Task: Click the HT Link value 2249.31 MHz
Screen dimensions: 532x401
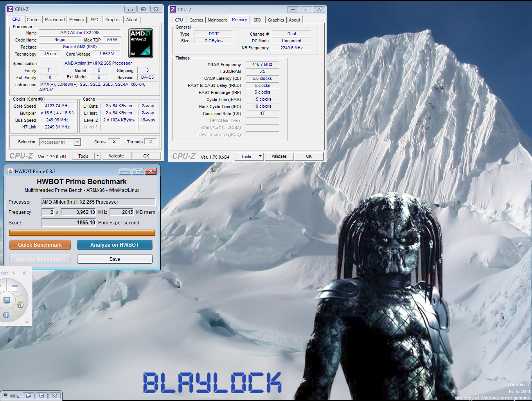Action: (57, 127)
